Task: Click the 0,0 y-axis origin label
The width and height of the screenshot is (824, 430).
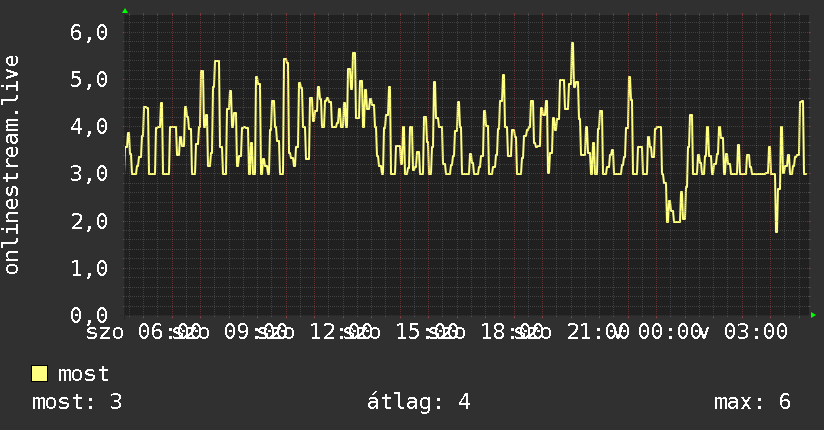Action: click(x=89, y=315)
